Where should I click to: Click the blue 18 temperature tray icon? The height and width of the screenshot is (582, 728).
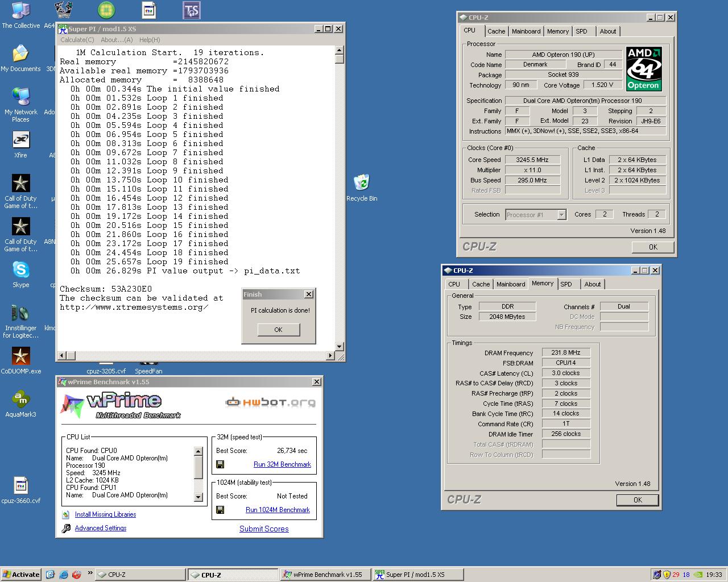click(686, 575)
